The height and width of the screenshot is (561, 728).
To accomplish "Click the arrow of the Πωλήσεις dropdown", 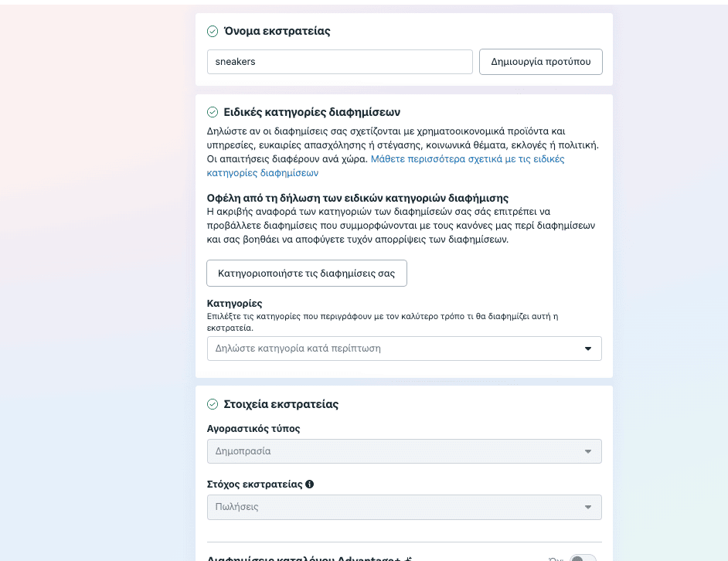I will coord(588,507).
